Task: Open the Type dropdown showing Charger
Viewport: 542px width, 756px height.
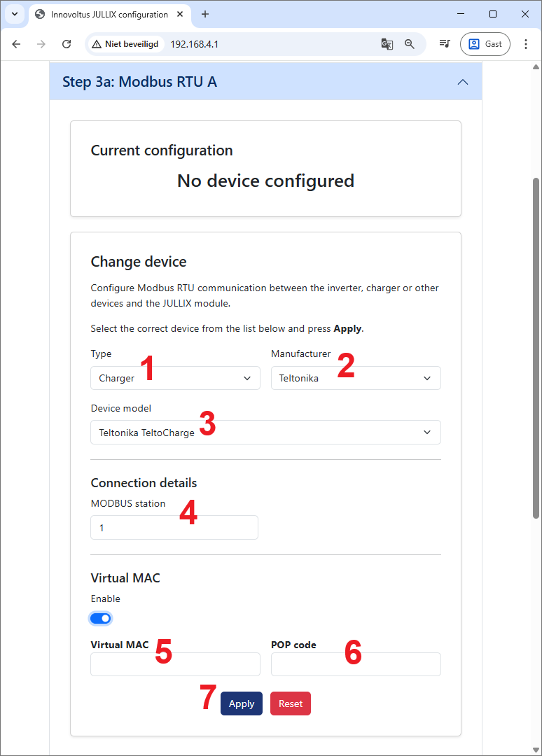Action: (x=174, y=378)
